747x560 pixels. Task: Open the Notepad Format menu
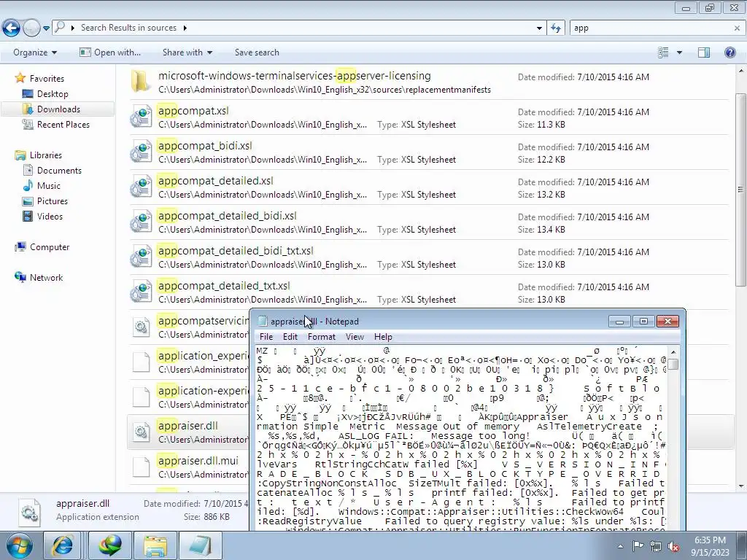pyautogui.click(x=322, y=337)
